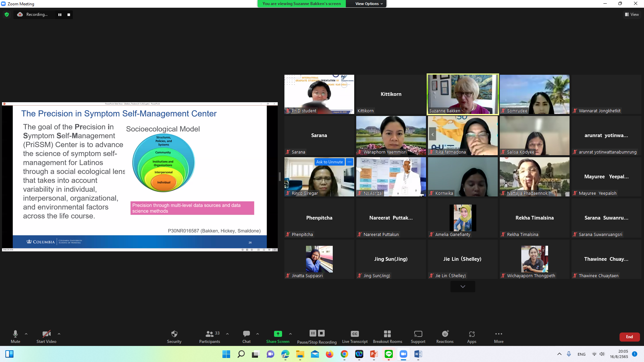644x362 pixels.
Task: Click the red End meeting button
Action: (629, 337)
